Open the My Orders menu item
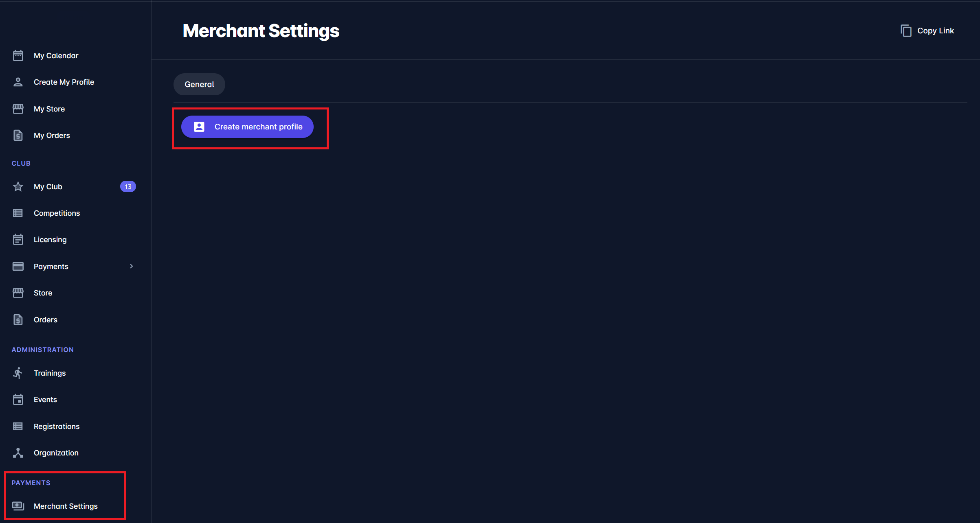Viewport: 980px width, 523px height. [52, 136]
